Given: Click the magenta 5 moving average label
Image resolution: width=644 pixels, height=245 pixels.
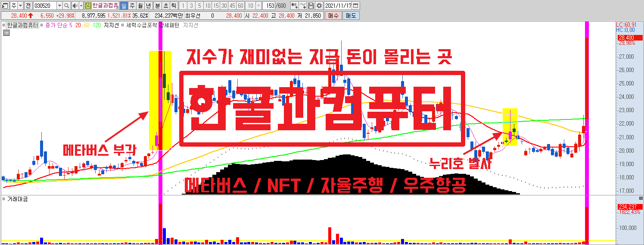Looking at the screenshot, I should tap(71, 25).
